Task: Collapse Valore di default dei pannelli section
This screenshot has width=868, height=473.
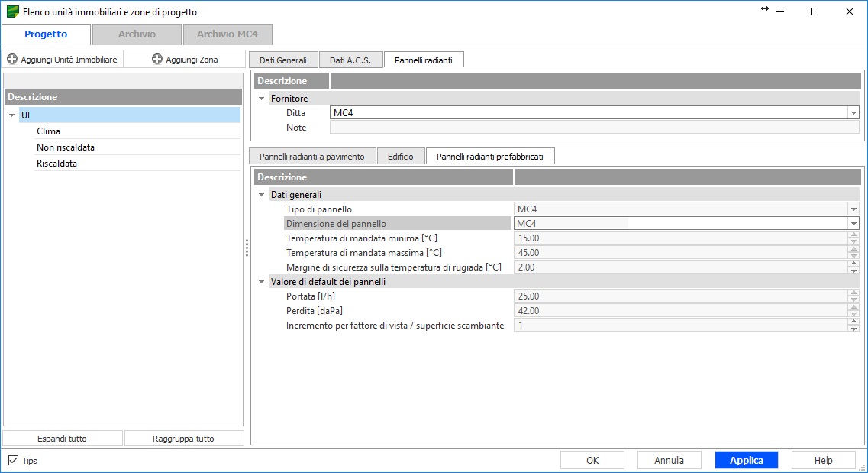Action: pos(261,282)
